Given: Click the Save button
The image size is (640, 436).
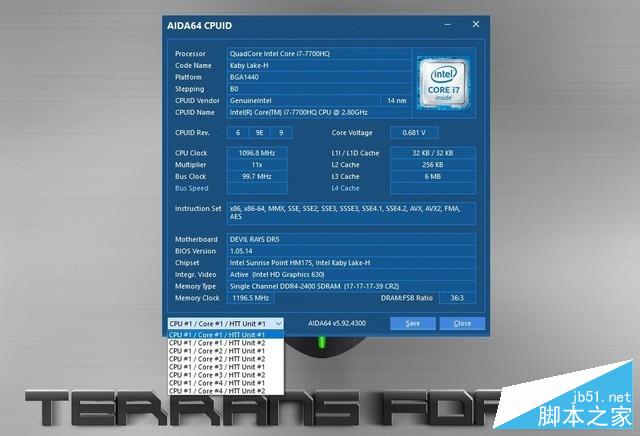Looking at the screenshot, I should (413, 323).
